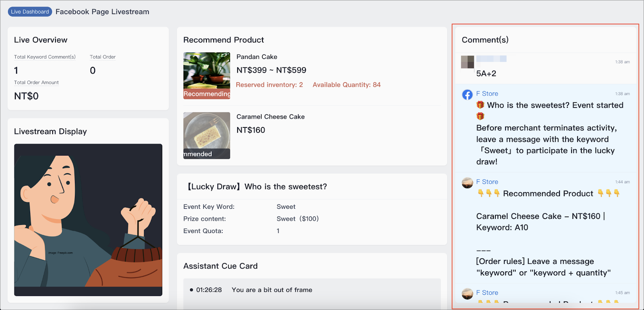Click the Total Keyword Comment(s) label
Screen dimensions: 644x310
click(x=45, y=57)
